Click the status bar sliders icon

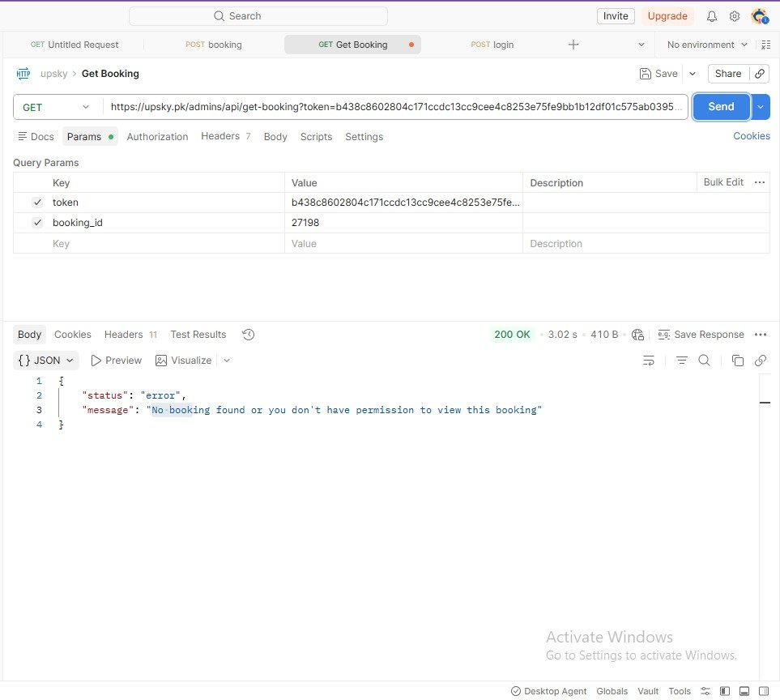(x=705, y=691)
